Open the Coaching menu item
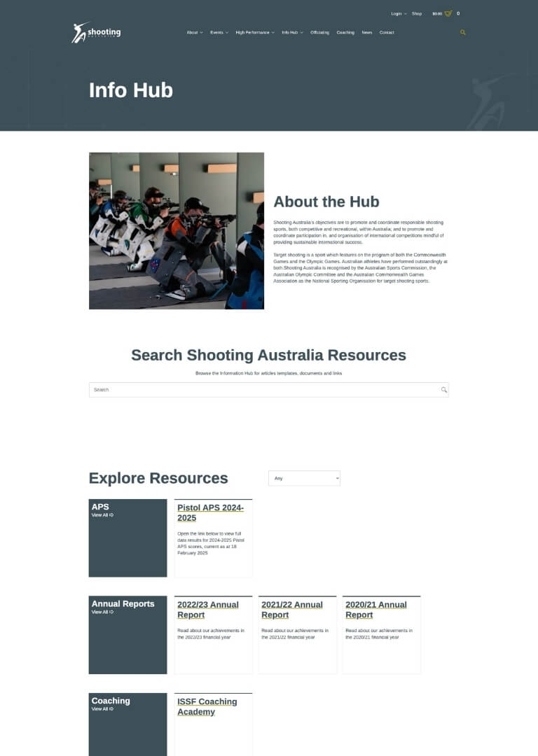Image resolution: width=538 pixels, height=756 pixels. pos(345,32)
